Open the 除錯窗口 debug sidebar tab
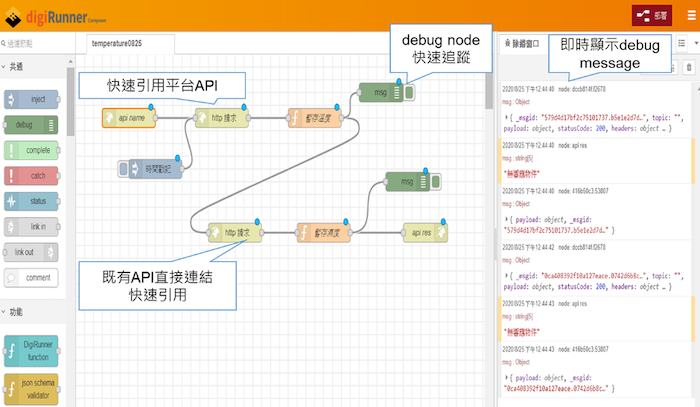This screenshot has width=700, height=407. tap(522, 44)
